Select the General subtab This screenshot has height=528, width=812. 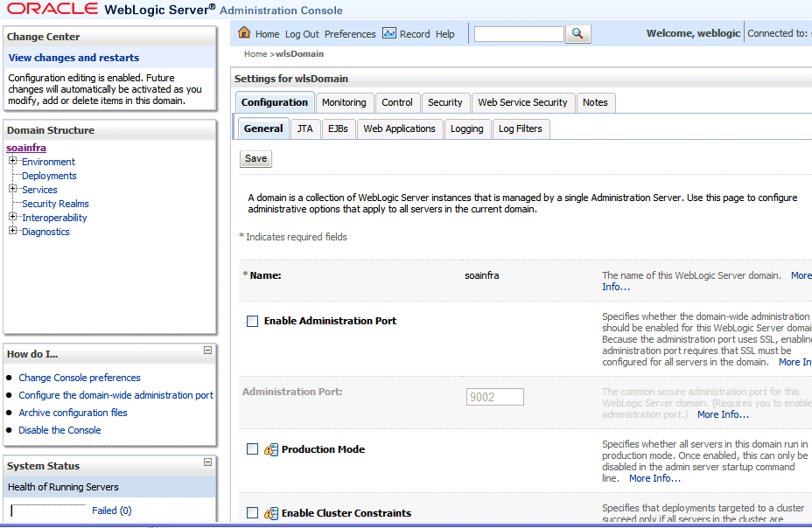263,129
